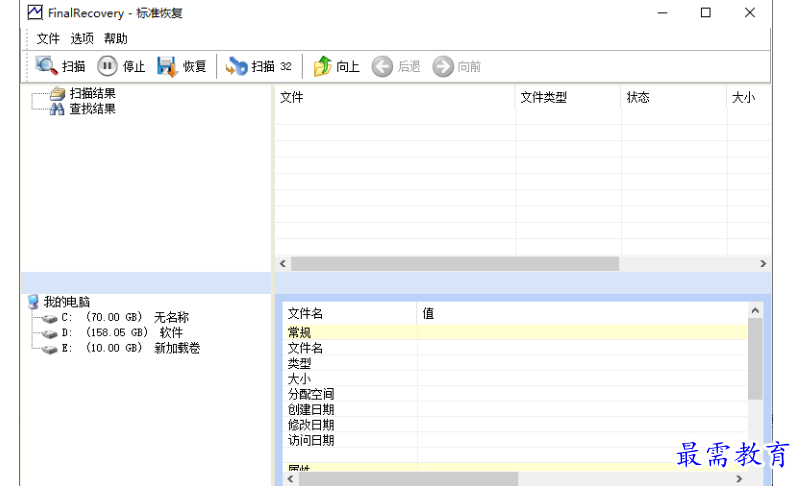Go up one level with 向上 icon
The width and height of the screenshot is (798, 486).
(x=322, y=67)
